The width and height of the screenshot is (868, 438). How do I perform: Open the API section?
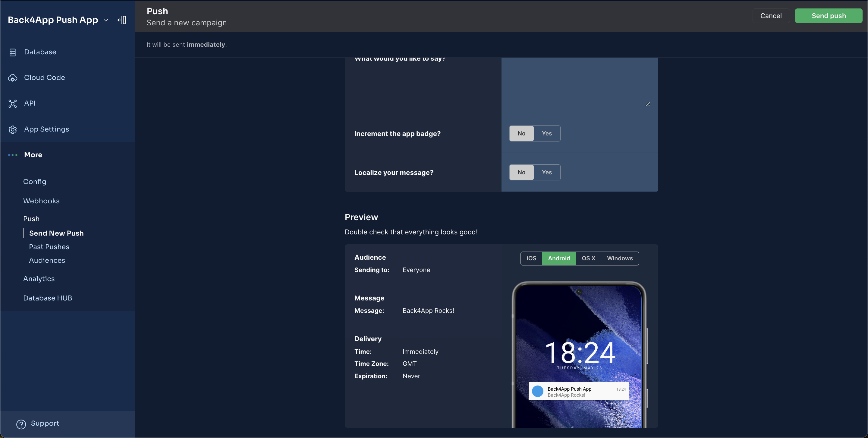(29, 103)
